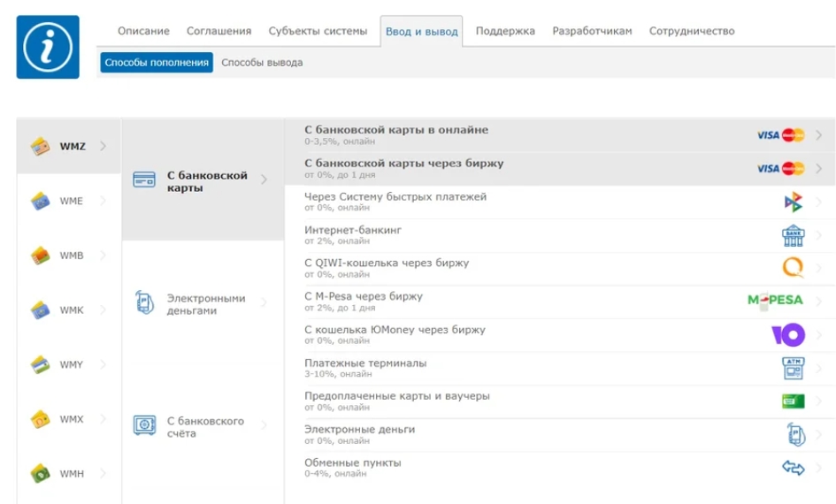Click the exchange points arrows icon
Image resolution: width=836 pixels, height=504 pixels.
tap(793, 468)
